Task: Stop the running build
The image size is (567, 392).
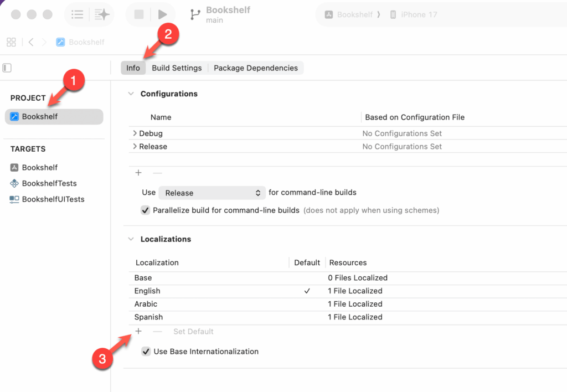Action: coord(139,14)
